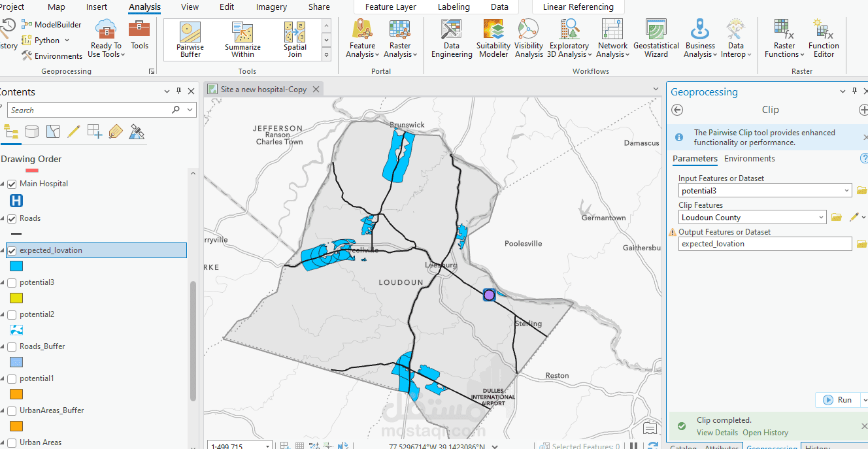The height and width of the screenshot is (449, 868).
Task: Switch to List By Snapping view
Action: click(95, 132)
